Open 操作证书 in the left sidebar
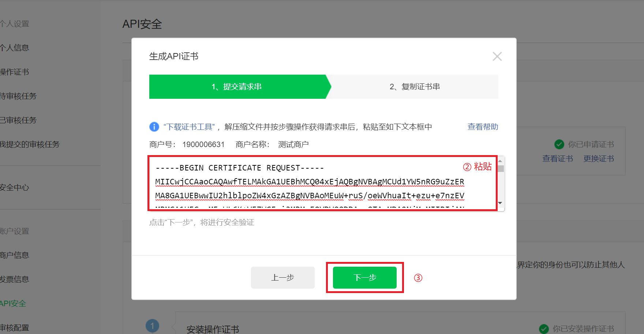 coord(15,72)
